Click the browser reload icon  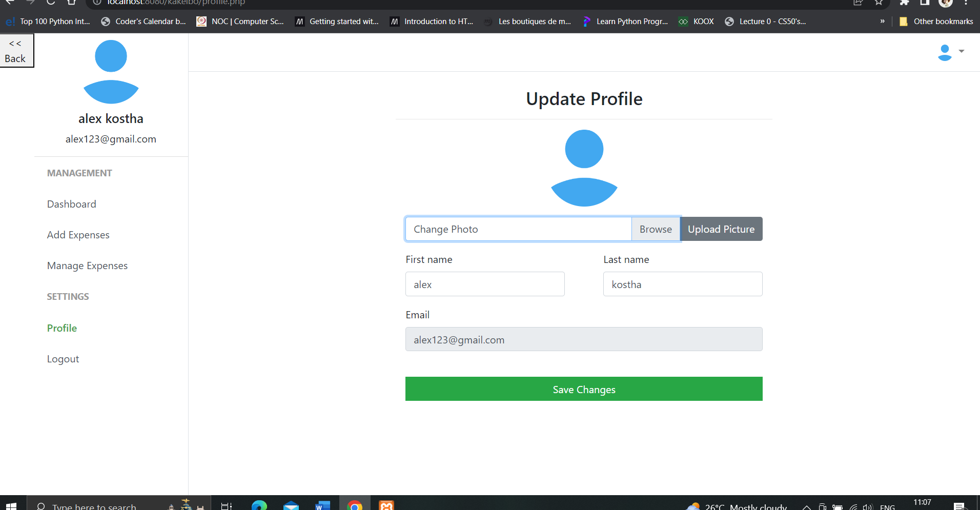click(50, 3)
